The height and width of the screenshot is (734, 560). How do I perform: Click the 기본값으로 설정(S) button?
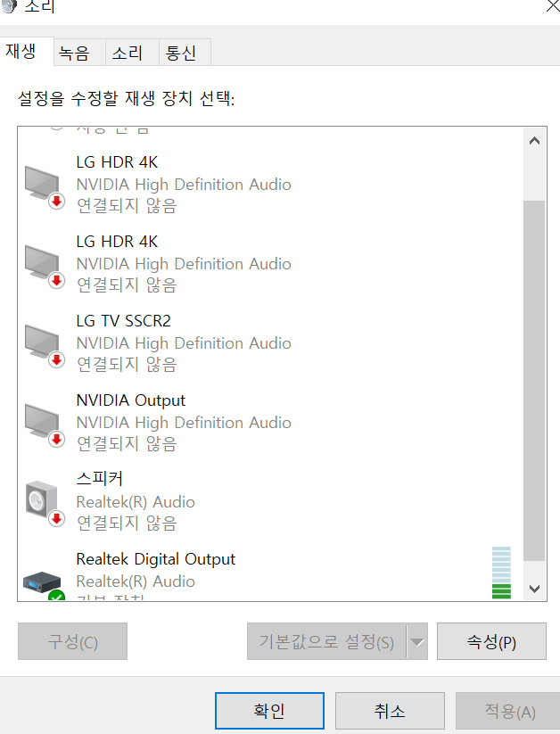click(x=327, y=641)
